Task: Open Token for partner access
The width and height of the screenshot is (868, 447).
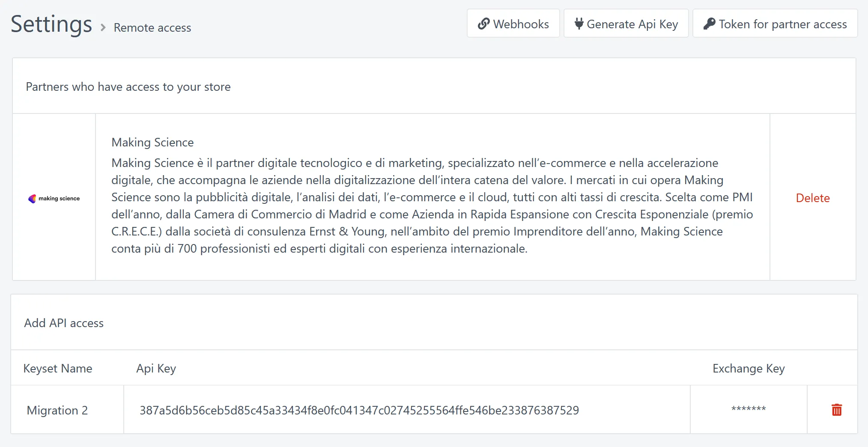Action: coord(775,24)
